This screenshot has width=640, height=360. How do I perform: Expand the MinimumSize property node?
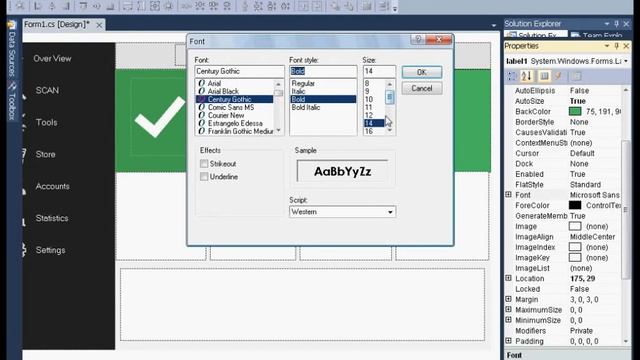(x=509, y=320)
